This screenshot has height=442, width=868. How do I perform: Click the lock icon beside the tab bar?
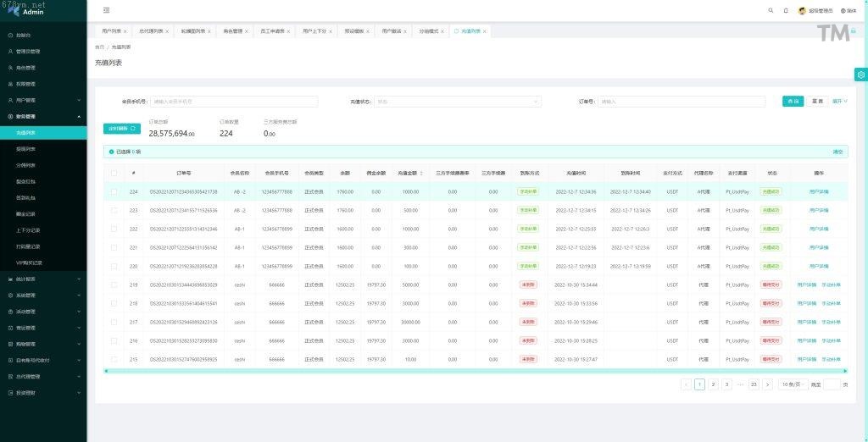(854, 30)
